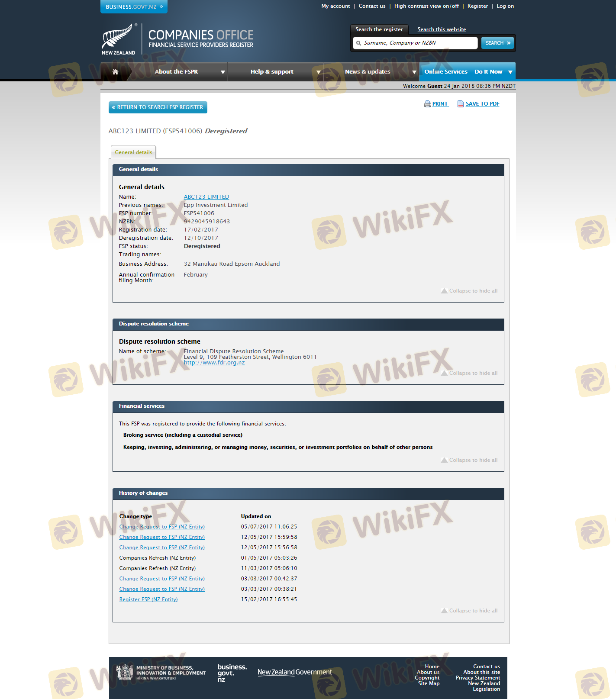Collapse the General details section

click(469, 291)
